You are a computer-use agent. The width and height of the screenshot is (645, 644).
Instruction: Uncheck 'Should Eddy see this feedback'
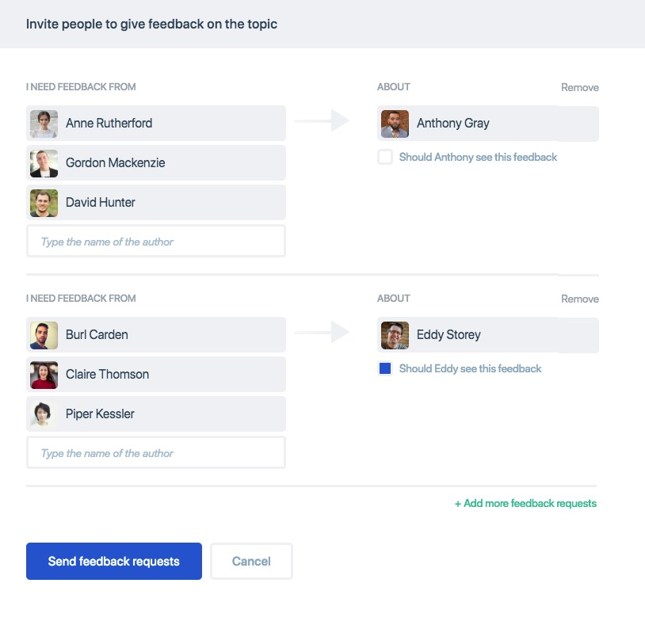coord(385,369)
